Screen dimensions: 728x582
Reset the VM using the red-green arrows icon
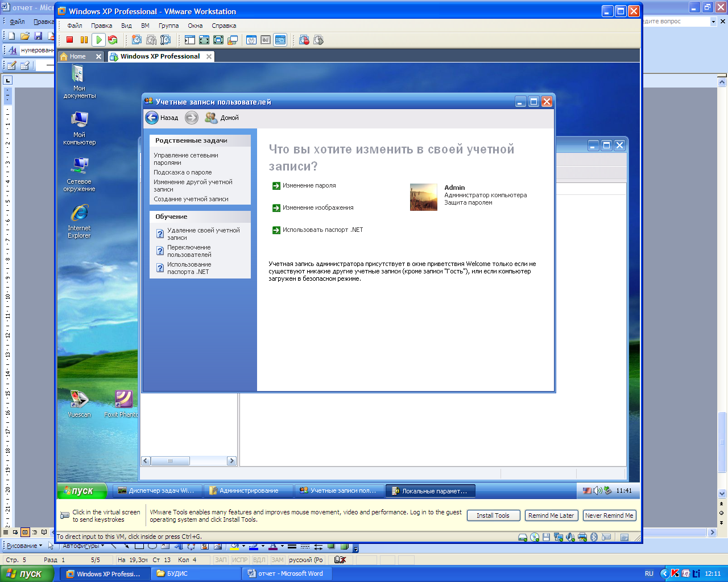(x=113, y=40)
